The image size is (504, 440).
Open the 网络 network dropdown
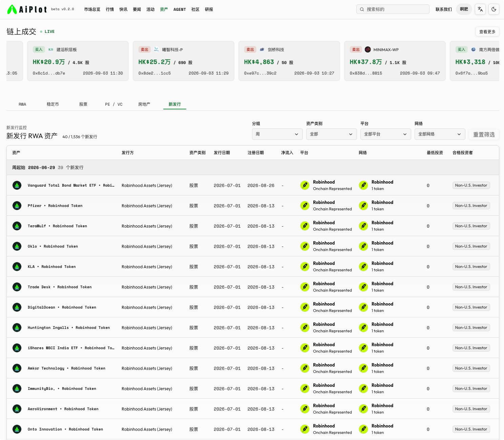(x=440, y=134)
